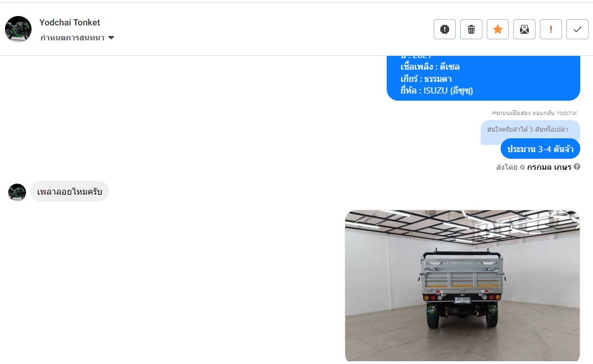Open Yodchai Tonket's profile name

[70, 23]
